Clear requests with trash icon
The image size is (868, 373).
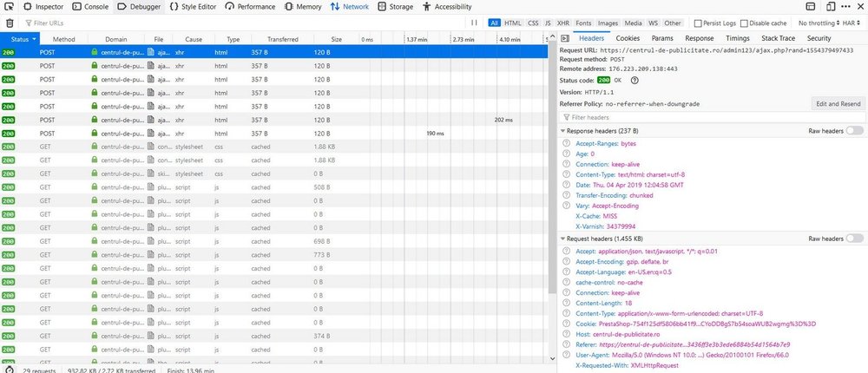point(10,23)
